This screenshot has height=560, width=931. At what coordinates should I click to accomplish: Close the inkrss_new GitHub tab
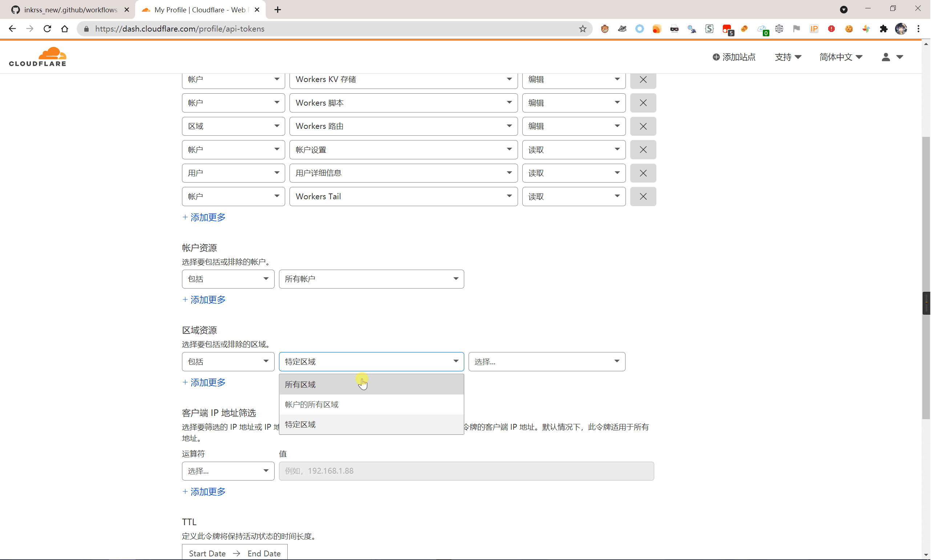click(x=126, y=10)
